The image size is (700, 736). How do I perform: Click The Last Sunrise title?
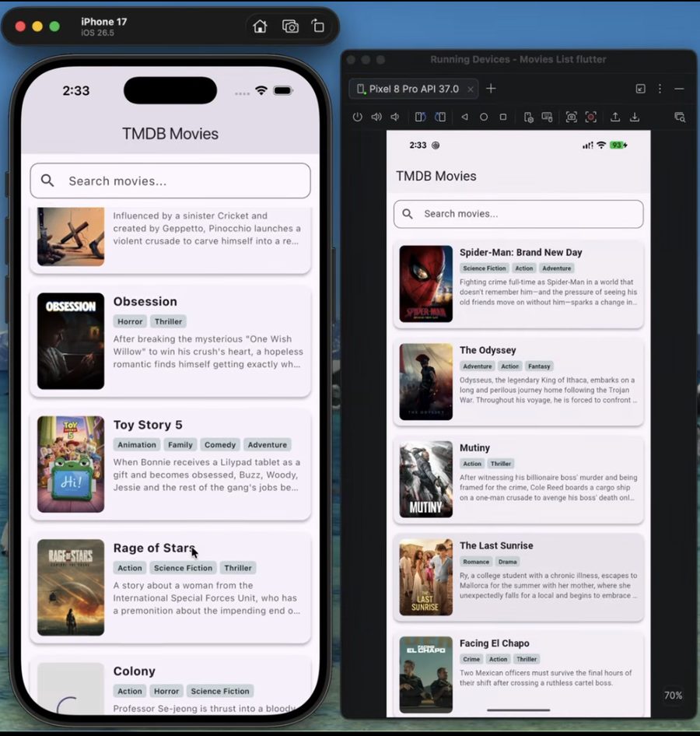click(x=496, y=545)
